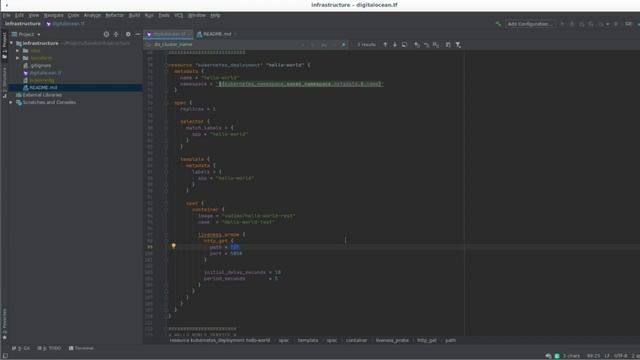Select the digitalocean.tf editor tab
The width and height of the screenshot is (640, 360).
(x=168, y=34)
